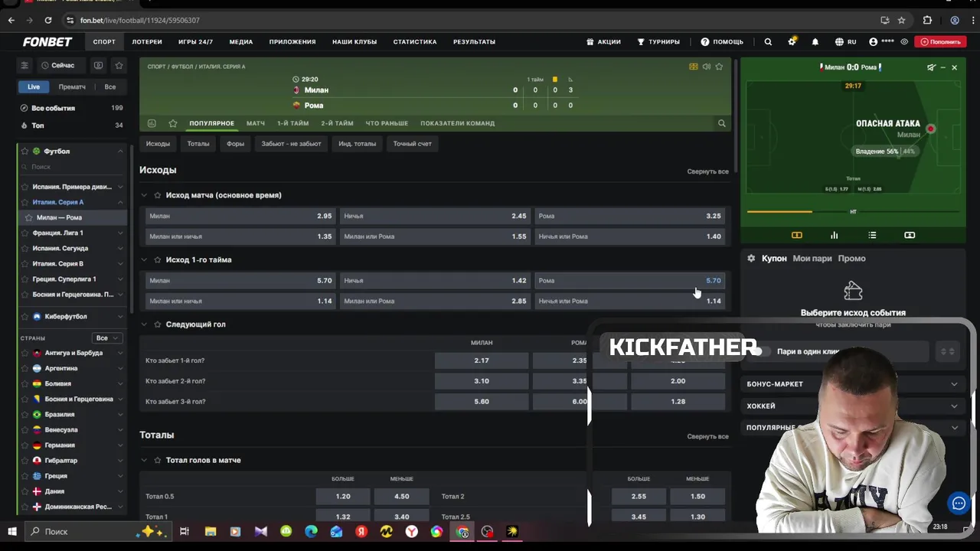Select the field view icon under tracker

coord(796,235)
